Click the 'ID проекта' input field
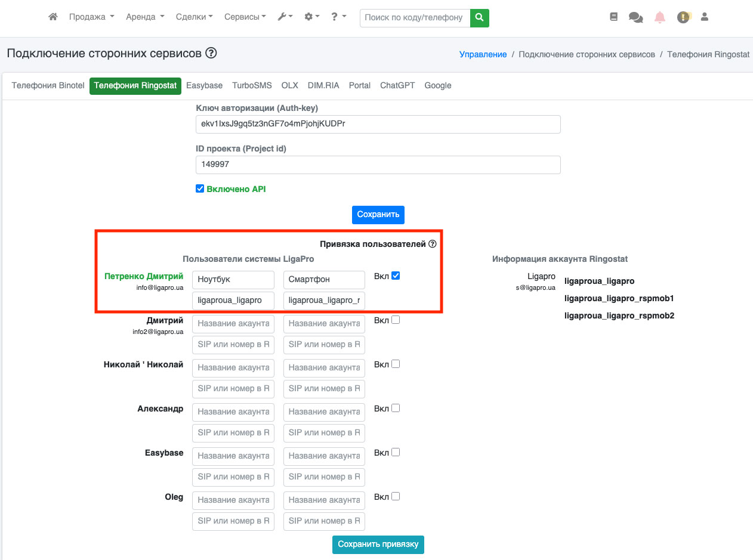Screen dimensions: 753x560 (x=378, y=165)
